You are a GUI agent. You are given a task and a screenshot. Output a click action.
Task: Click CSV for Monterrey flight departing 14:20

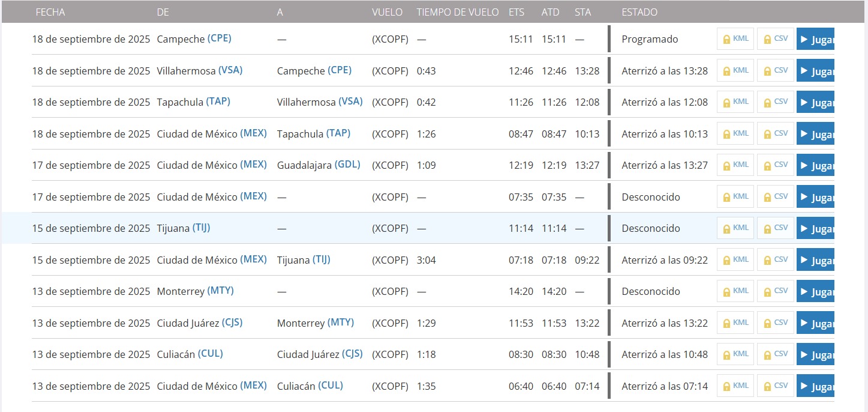click(775, 291)
